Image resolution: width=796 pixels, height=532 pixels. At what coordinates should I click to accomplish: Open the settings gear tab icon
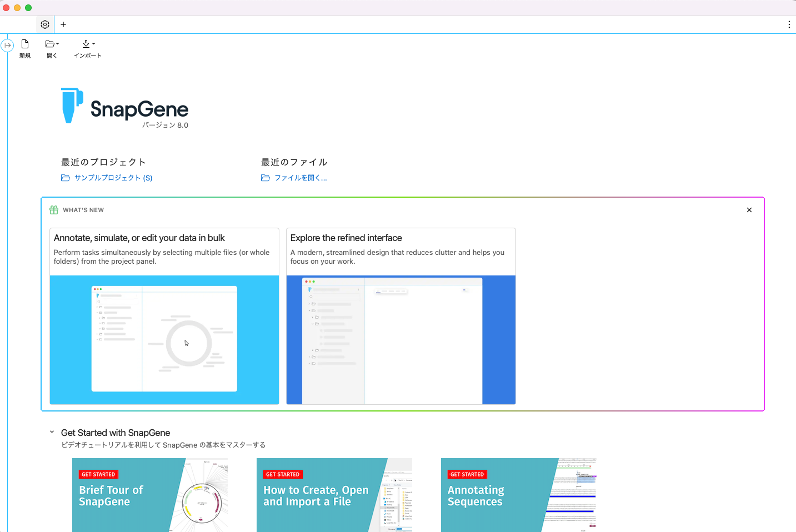point(44,24)
